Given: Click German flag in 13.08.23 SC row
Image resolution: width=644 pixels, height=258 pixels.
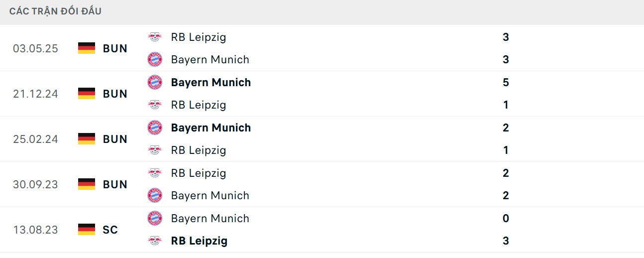Looking at the screenshot, I should 87,230.
